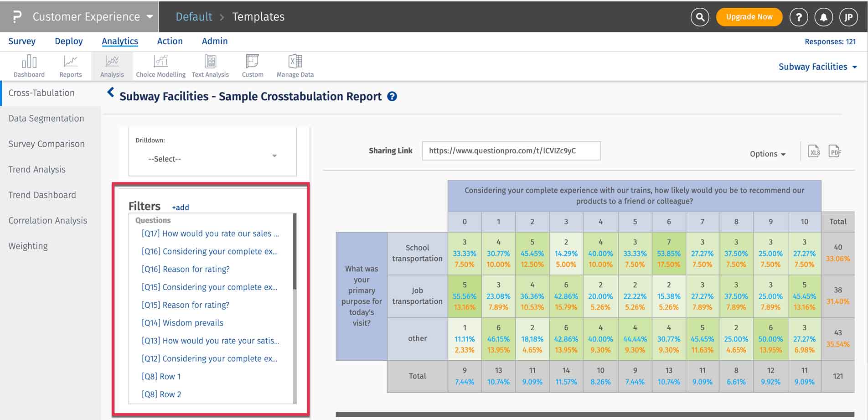Open the Reports chart icon
The height and width of the screenshot is (420, 868).
[x=71, y=62]
